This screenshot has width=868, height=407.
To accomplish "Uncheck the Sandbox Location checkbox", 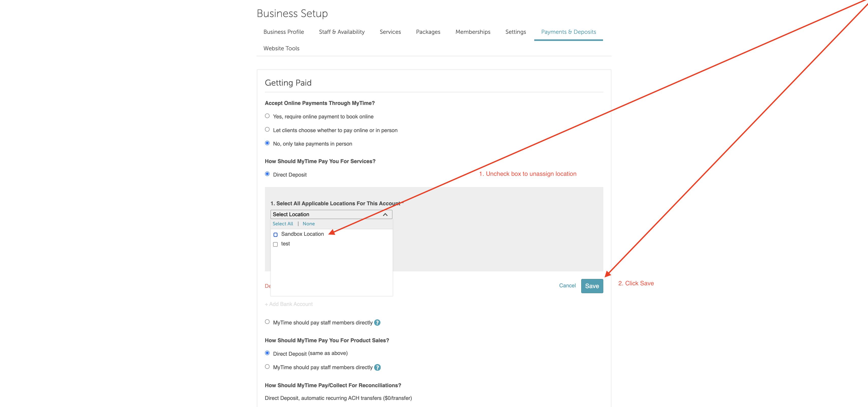I will coord(275,234).
